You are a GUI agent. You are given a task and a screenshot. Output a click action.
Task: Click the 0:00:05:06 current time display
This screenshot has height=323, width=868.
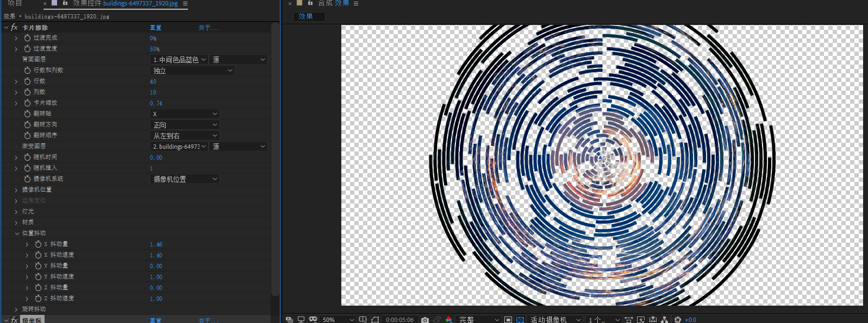[x=399, y=320]
